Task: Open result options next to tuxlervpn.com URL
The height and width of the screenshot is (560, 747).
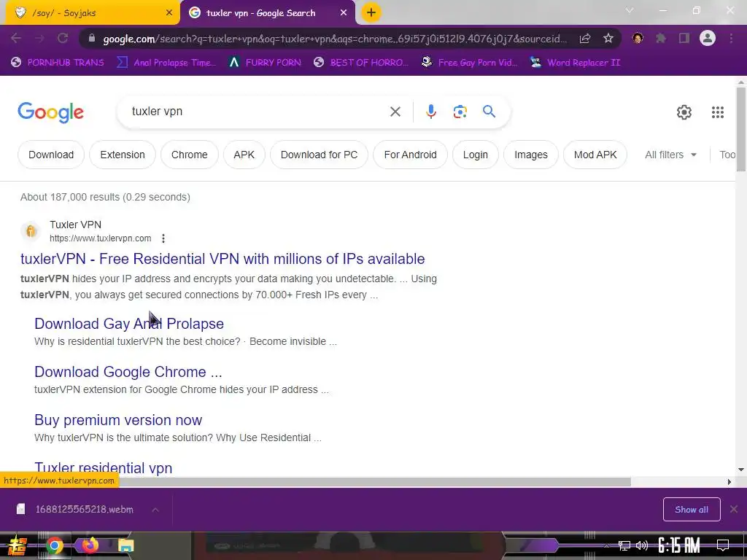Action: pos(163,238)
